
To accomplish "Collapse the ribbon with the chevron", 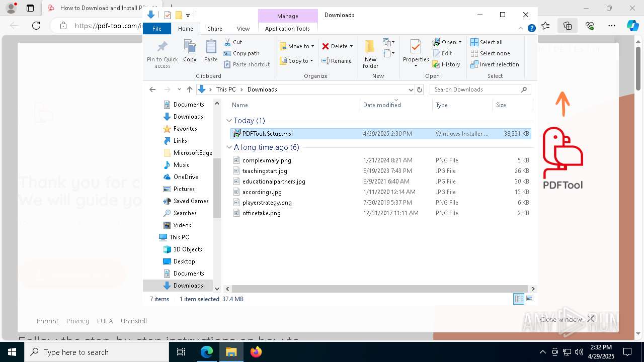I will 521,29.
